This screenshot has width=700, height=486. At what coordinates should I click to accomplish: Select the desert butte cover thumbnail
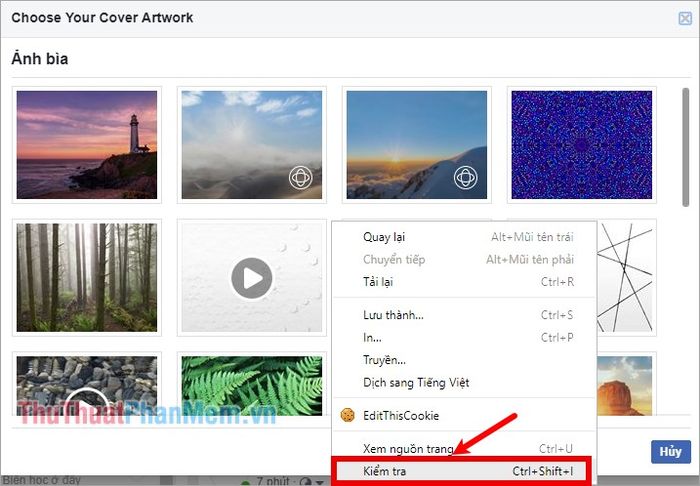pyautogui.click(x=625, y=386)
